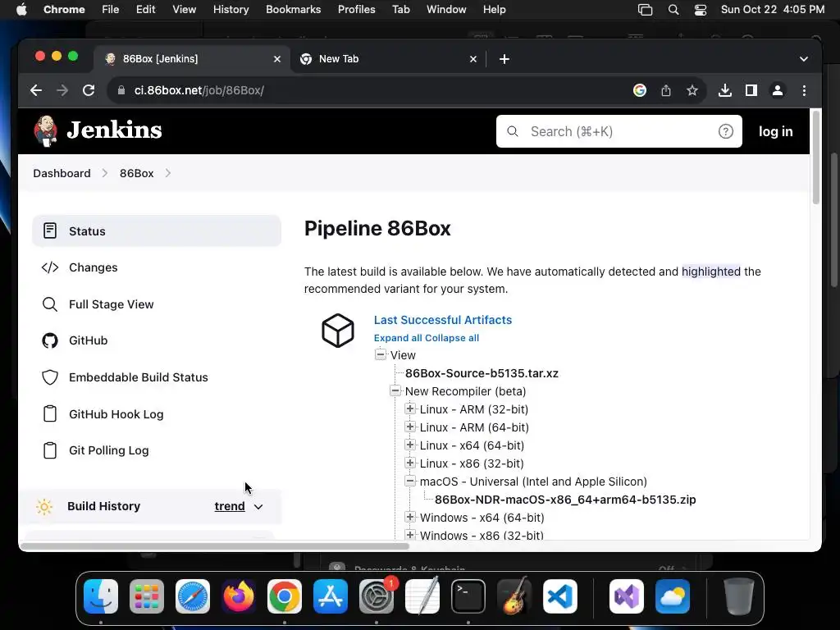Collapse New Recompiler (beta) node
Screen dimensions: 840x630
395,390
